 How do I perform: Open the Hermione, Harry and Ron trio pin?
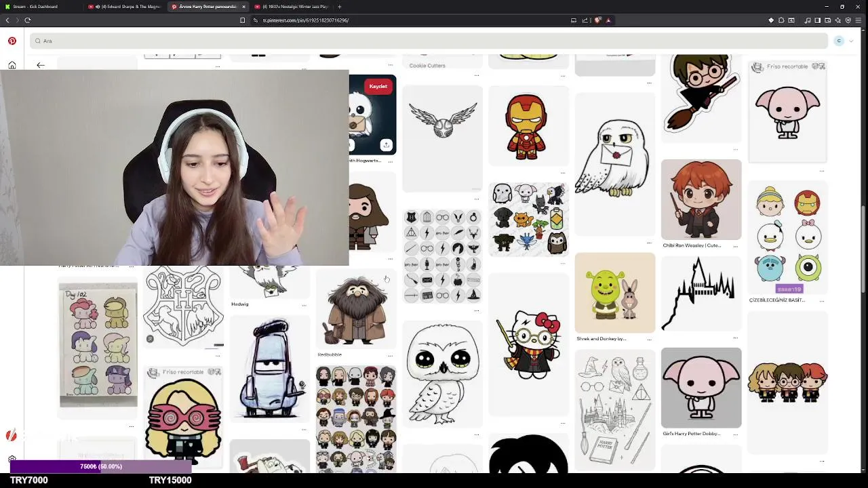(x=788, y=382)
